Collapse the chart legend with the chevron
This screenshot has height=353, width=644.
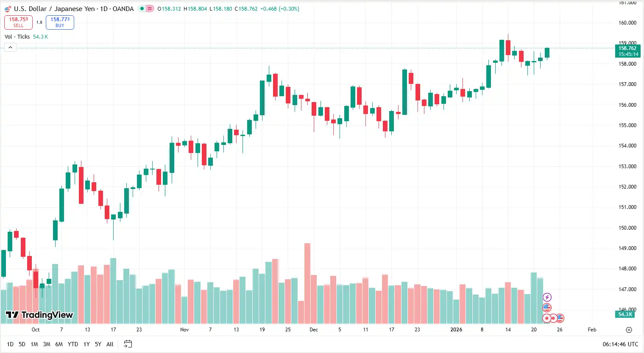10,47
